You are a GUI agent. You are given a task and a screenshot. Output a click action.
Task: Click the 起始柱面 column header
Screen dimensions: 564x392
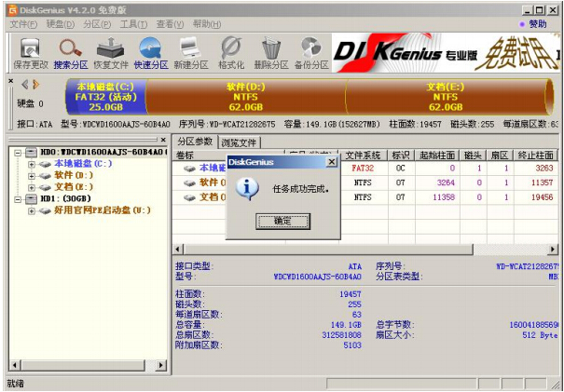(x=437, y=155)
